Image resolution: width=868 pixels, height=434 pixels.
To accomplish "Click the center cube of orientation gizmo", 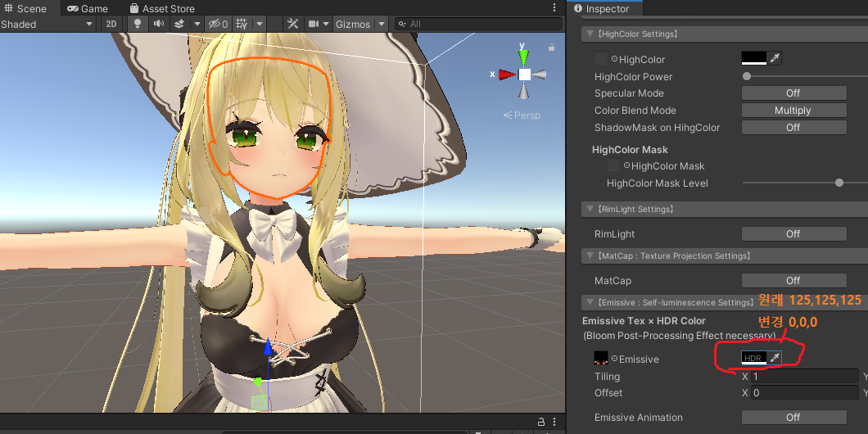I will pos(524,75).
